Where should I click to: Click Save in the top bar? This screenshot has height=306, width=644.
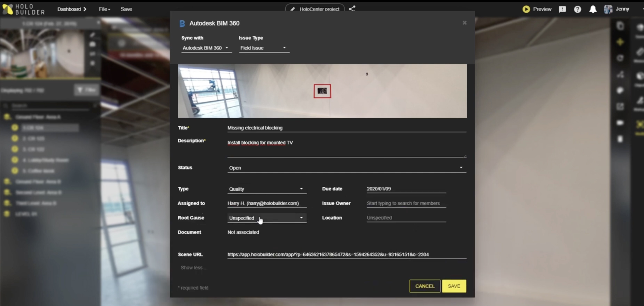point(126,9)
